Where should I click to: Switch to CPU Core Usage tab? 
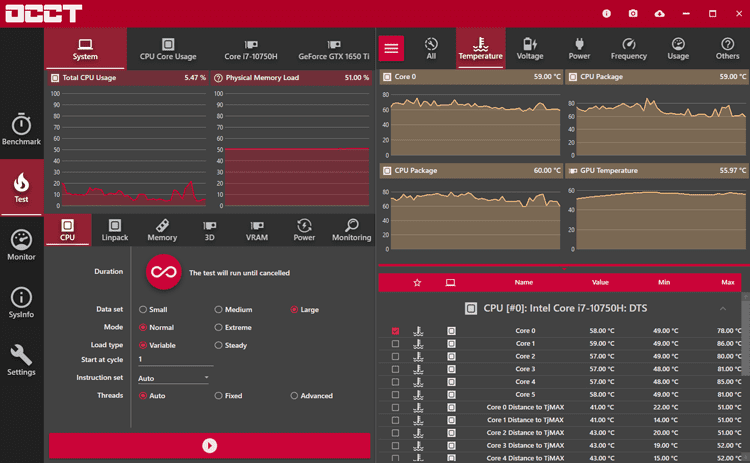(168, 49)
